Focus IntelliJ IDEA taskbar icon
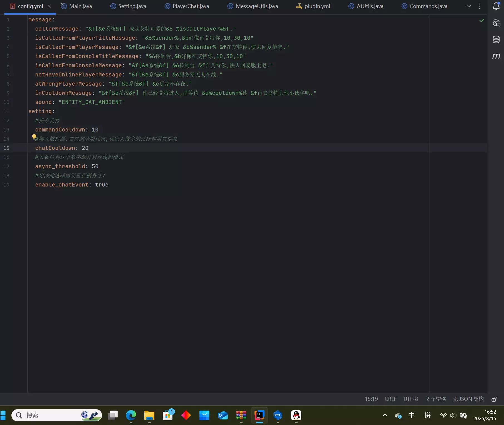This screenshot has height=425, width=504. click(x=260, y=415)
